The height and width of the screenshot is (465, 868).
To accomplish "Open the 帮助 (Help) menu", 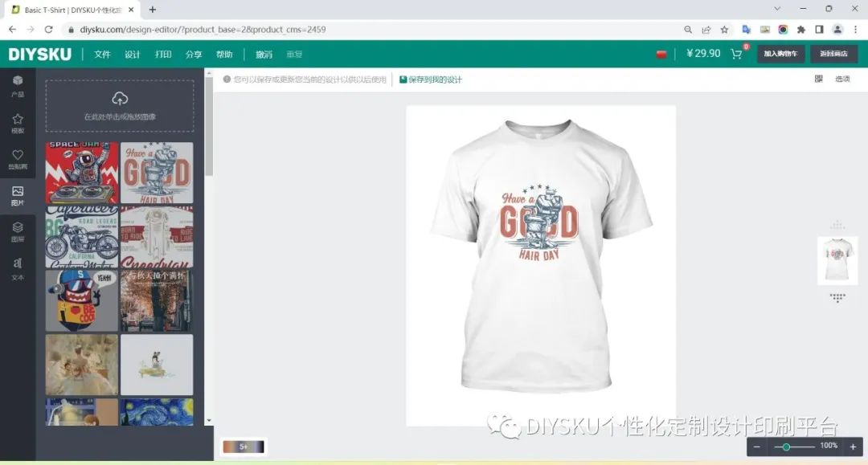I will point(224,54).
